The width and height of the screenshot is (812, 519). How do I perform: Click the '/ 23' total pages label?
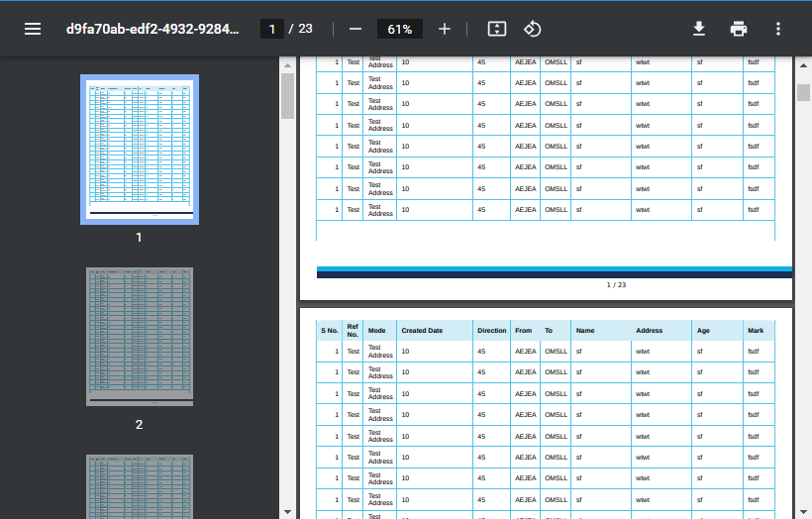[x=301, y=29]
